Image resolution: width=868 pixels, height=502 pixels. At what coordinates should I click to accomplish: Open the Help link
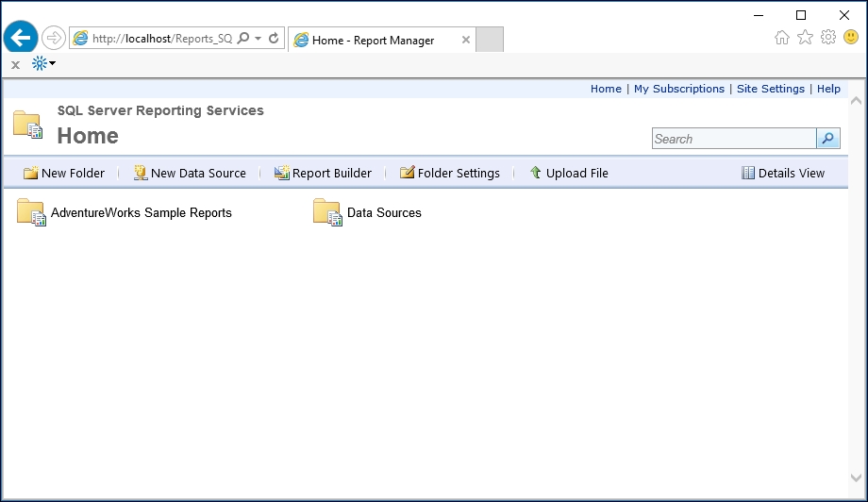[828, 89]
